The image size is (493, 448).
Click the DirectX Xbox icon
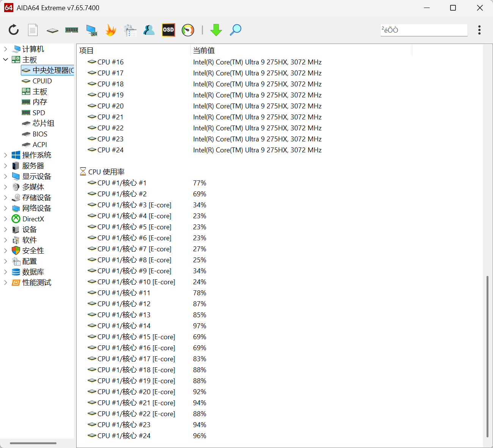[x=16, y=219]
